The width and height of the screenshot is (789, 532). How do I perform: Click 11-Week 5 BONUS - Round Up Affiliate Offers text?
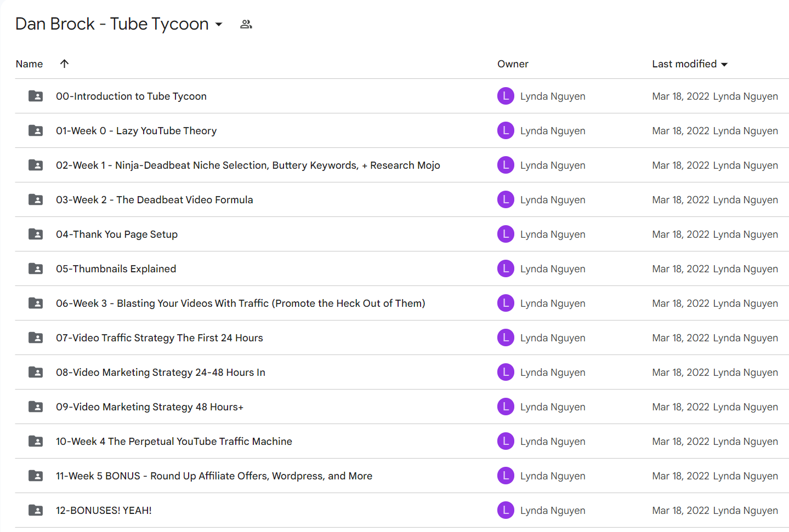(214, 476)
